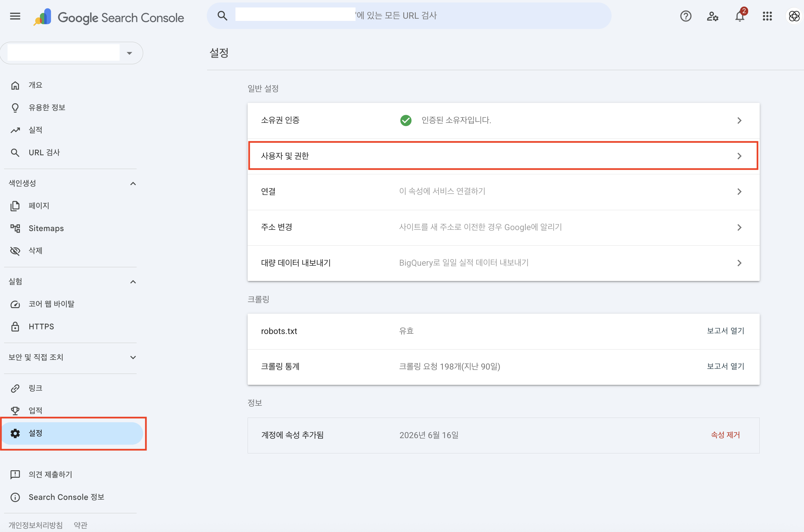Open report for robots.txt
804x532 pixels.
tap(725, 331)
